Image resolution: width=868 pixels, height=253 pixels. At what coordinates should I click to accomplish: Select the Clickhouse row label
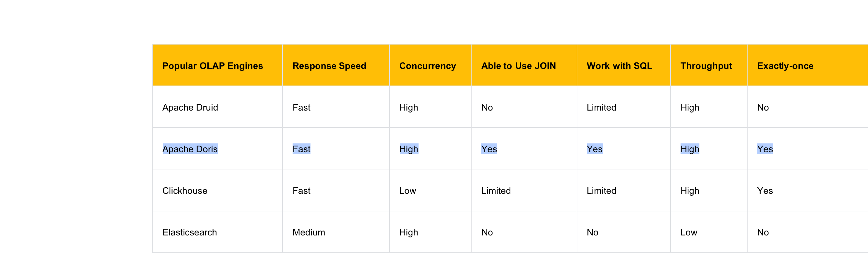pos(185,191)
